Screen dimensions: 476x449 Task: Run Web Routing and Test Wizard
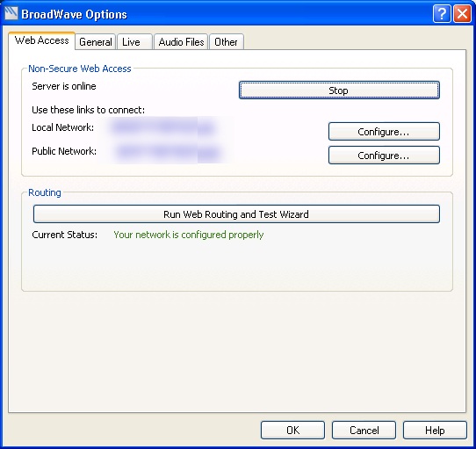coord(236,214)
